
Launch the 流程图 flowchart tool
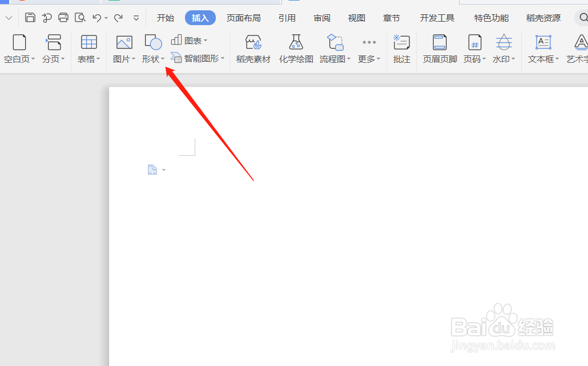(x=334, y=49)
